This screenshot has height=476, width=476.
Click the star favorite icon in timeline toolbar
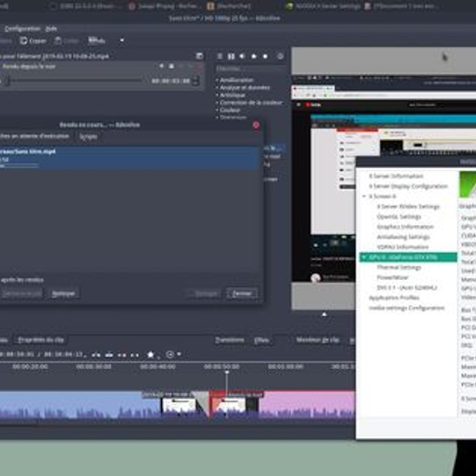(150, 355)
